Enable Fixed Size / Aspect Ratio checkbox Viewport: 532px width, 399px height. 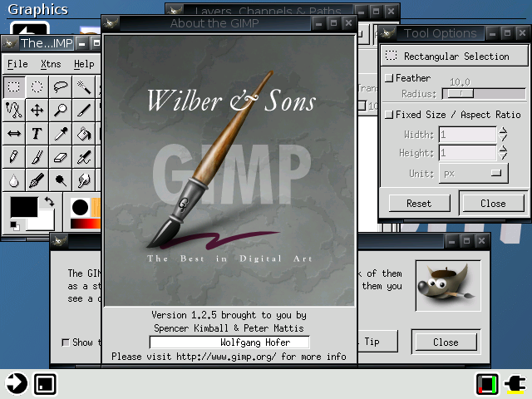[x=389, y=115]
